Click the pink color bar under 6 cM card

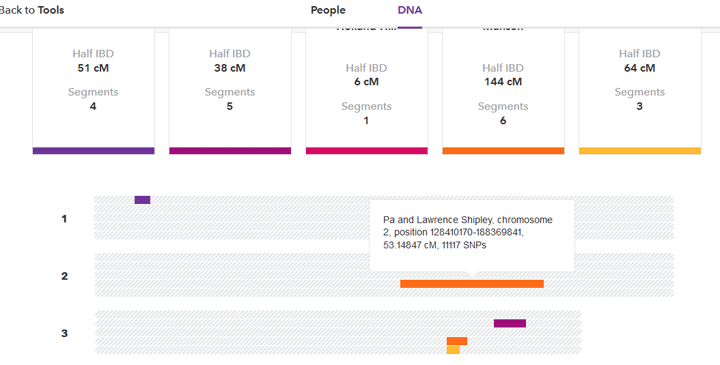[x=366, y=151]
